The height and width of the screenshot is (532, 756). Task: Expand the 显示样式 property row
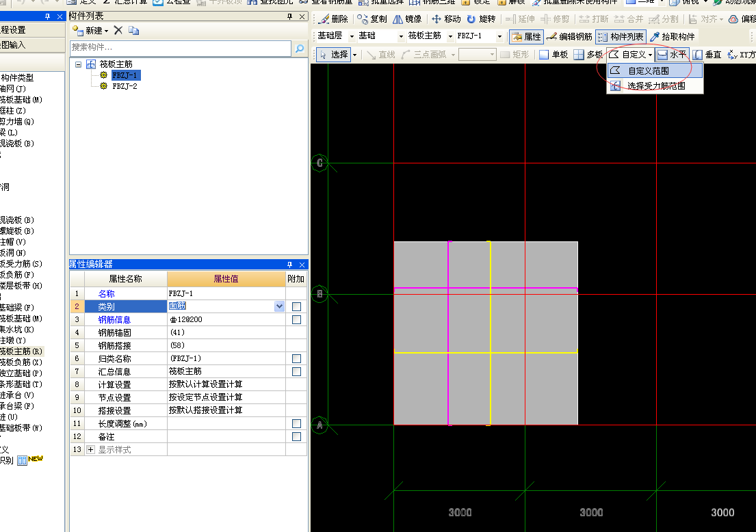[90, 449]
